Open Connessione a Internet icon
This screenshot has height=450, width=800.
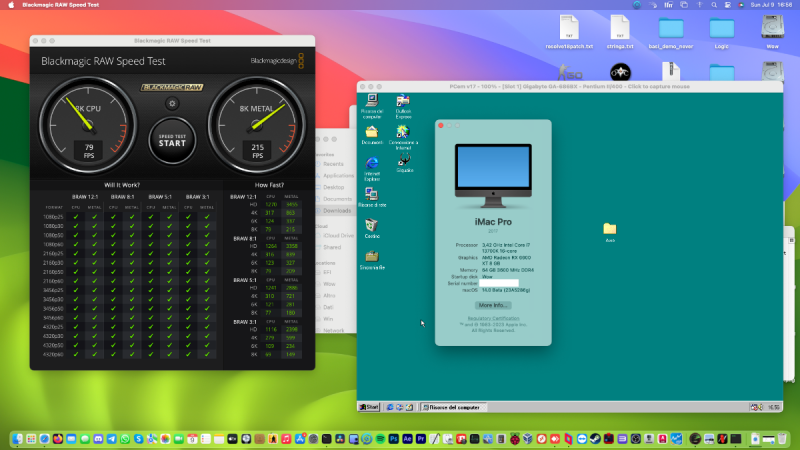pos(404,132)
